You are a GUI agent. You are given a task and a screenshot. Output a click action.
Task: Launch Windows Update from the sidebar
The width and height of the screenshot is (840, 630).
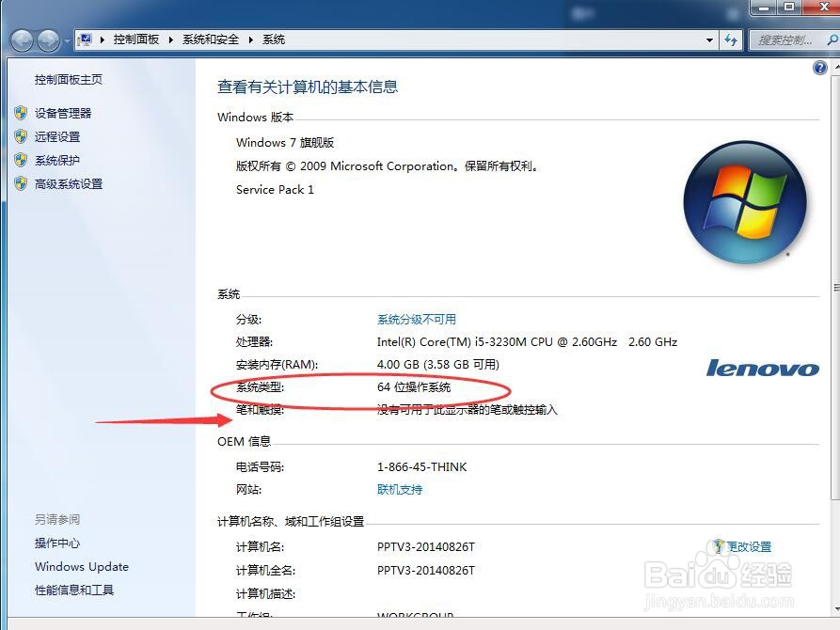tap(81, 567)
